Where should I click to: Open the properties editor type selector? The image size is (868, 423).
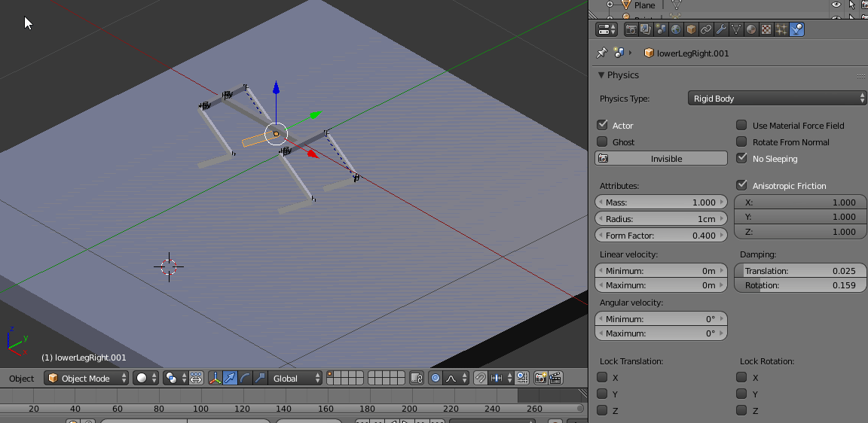tap(607, 29)
